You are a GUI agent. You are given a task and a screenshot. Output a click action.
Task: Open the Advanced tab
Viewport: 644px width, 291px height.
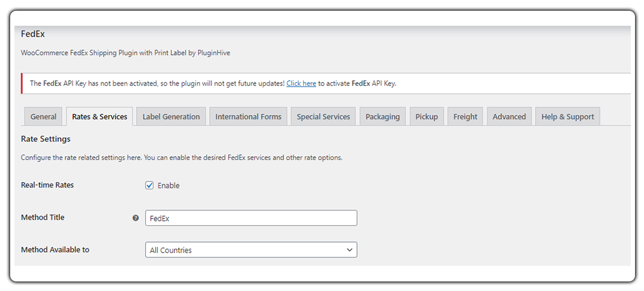pos(509,117)
